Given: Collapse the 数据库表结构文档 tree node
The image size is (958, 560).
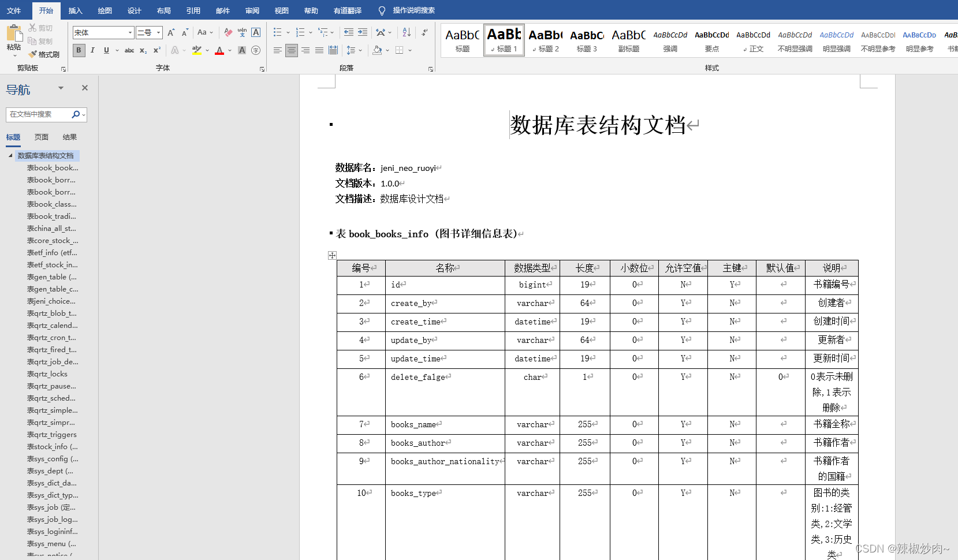Looking at the screenshot, I should pos(10,155).
